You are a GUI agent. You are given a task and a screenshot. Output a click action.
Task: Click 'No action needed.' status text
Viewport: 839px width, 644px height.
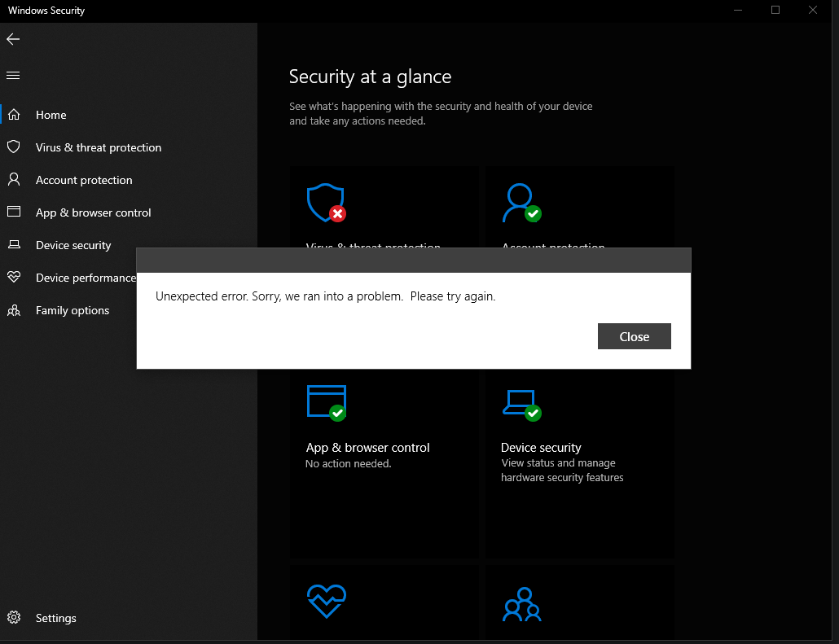[349, 464]
